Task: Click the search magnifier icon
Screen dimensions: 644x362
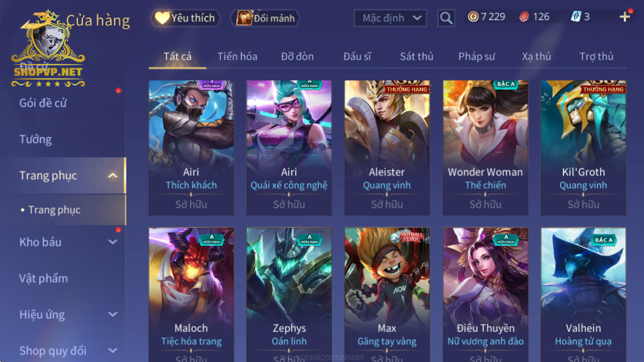Action: 445,18
